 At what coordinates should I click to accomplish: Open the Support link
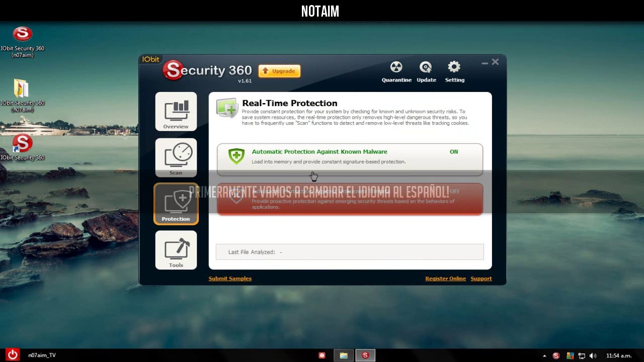(x=481, y=279)
